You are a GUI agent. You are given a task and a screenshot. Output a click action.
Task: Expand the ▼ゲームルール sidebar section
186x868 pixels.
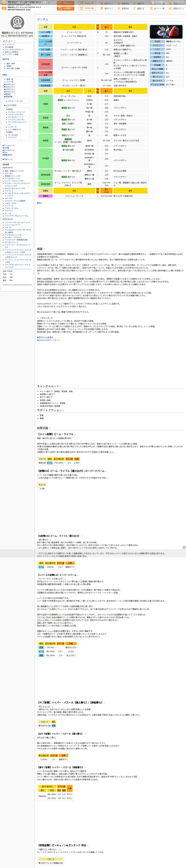pos(8,146)
